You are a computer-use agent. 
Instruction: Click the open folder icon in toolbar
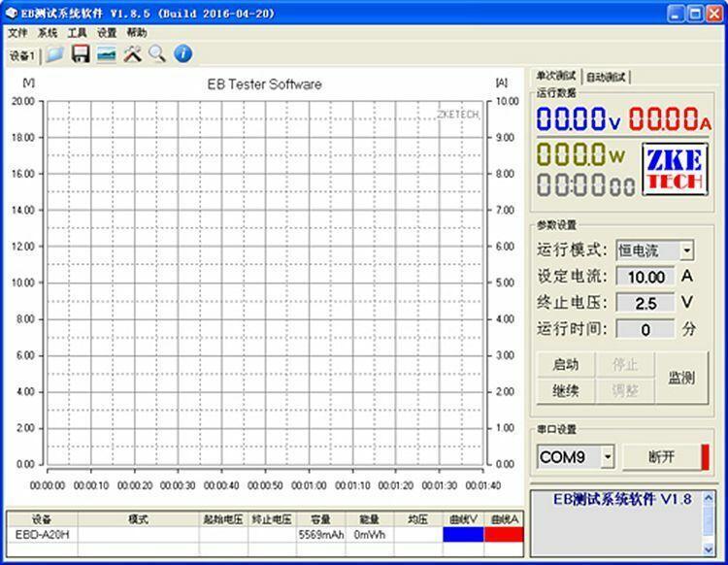click(56, 54)
